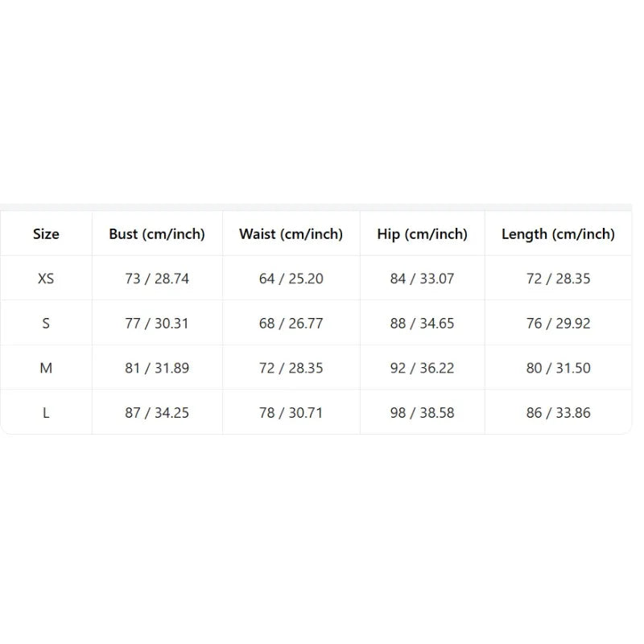
Task: Click XS bust value 73 / 28.74
Action: (x=157, y=279)
